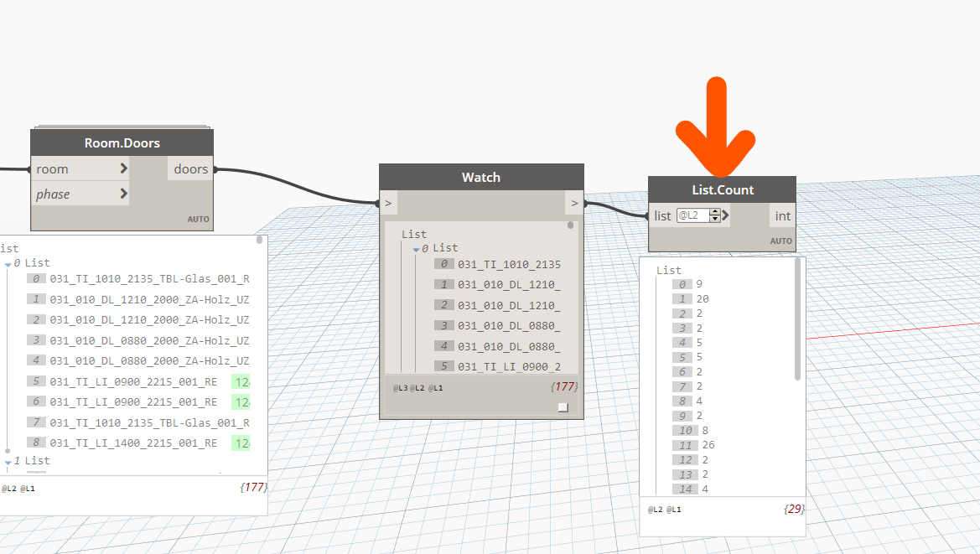Toggle AUTO lacing on the List.Count node
This screenshot has width=980, height=554.
[x=780, y=240]
